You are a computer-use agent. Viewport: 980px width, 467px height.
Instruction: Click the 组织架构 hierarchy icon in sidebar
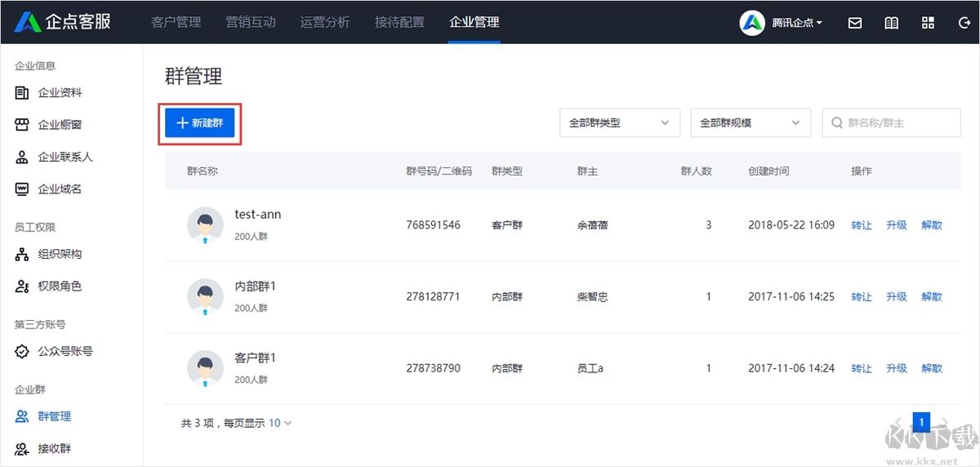coord(22,254)
